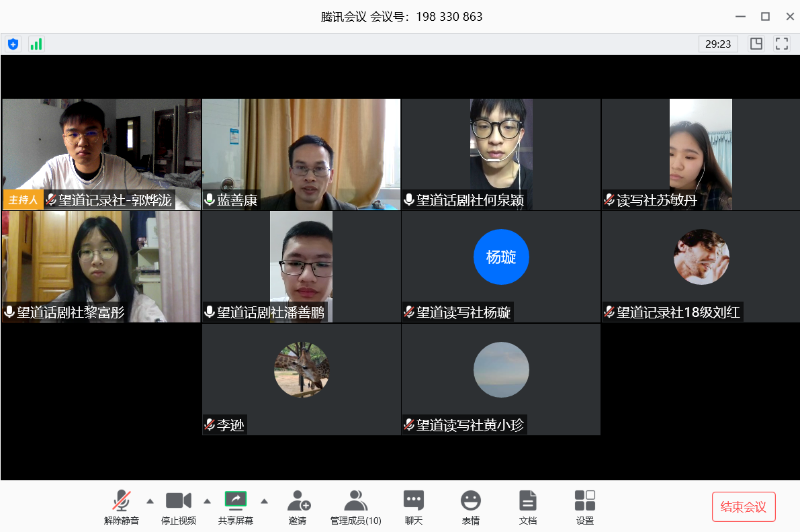Click the 结束会议 end meeting button
Viewport: 800px width, 532px height.
tap(744, 506)
